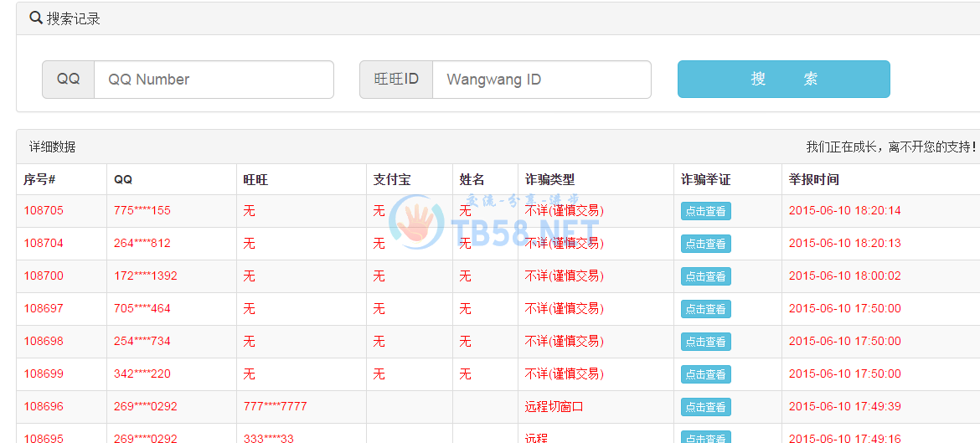Click the 姓名 column header

(472, 179)
